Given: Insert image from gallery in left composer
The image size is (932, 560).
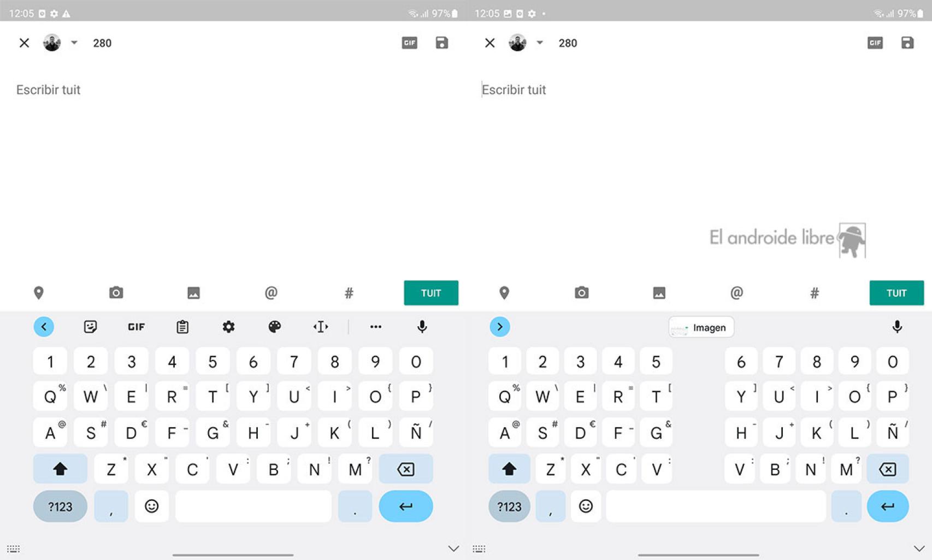Looking at the screenshot, I should coord(193,293).
